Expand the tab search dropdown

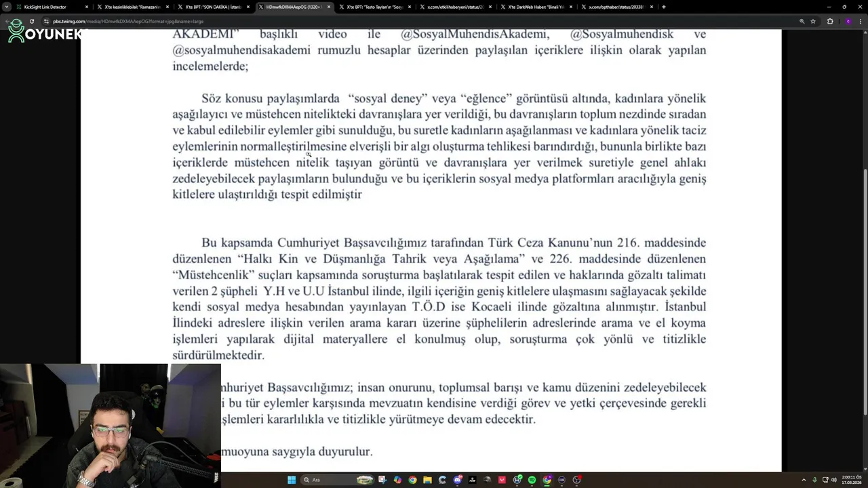6,7
